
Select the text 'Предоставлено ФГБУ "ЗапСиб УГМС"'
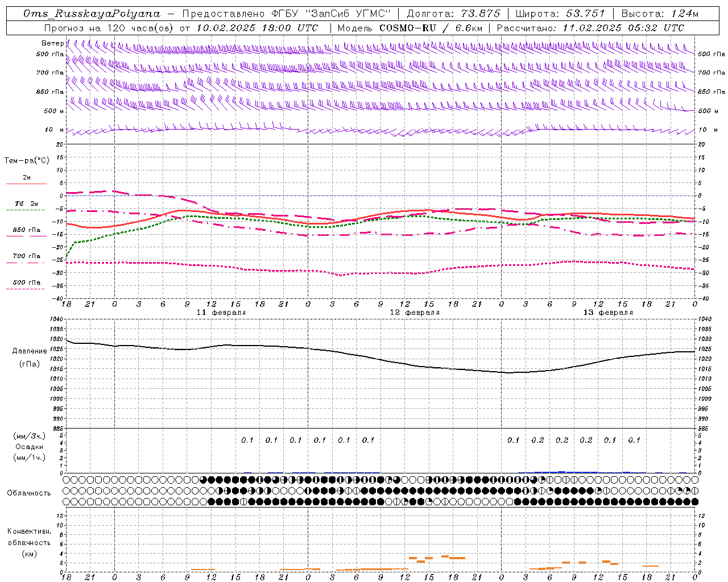click(287, 14)
